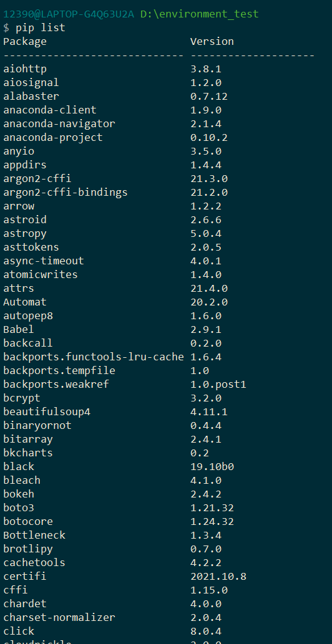Click the 1.24.32 botocore version
Image resolution: width=332 pixels, height=644 pixels.
click(x=212, y=522)
